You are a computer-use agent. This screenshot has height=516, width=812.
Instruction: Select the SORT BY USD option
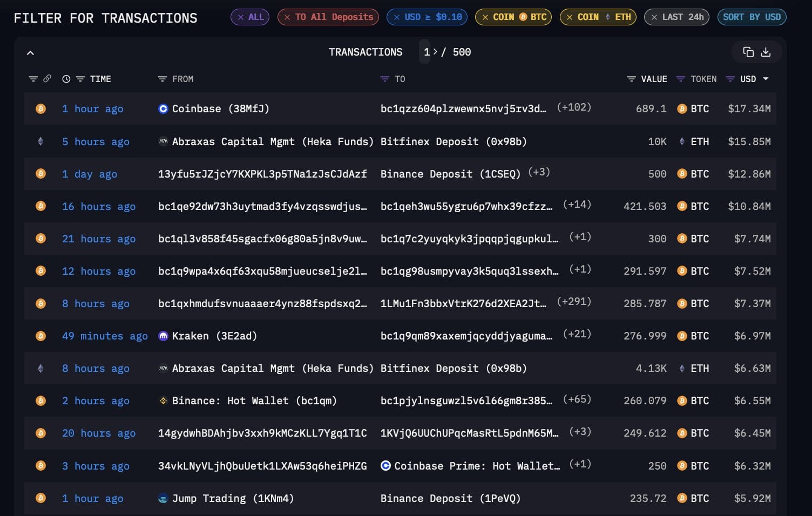[752, 17]
